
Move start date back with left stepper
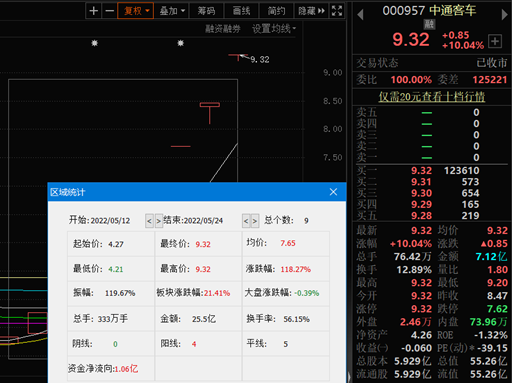(x=149, y=221)
